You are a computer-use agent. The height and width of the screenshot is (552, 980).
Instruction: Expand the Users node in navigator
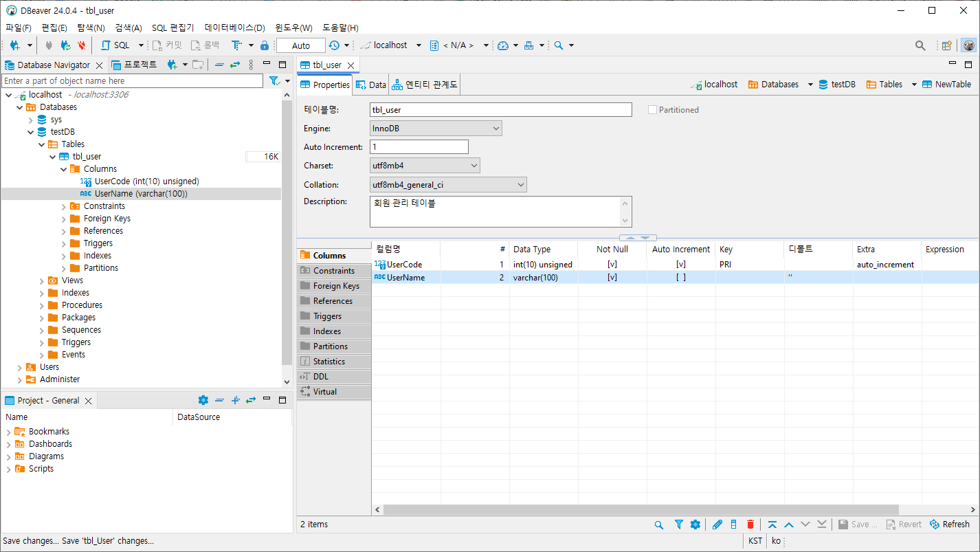[20, 367]
